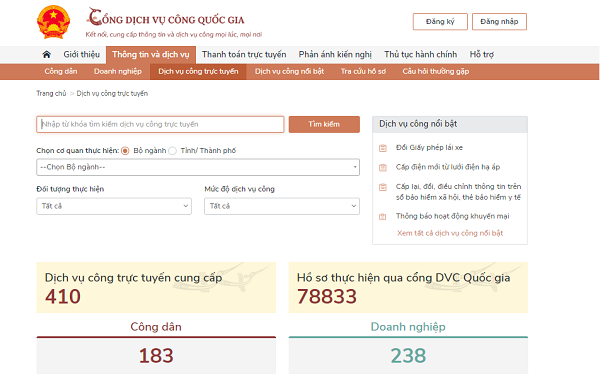Screen dimensions: 600x386
Task: Open the Chọn Bộ ngành dropdown
Action: click(x=198, y=167)
